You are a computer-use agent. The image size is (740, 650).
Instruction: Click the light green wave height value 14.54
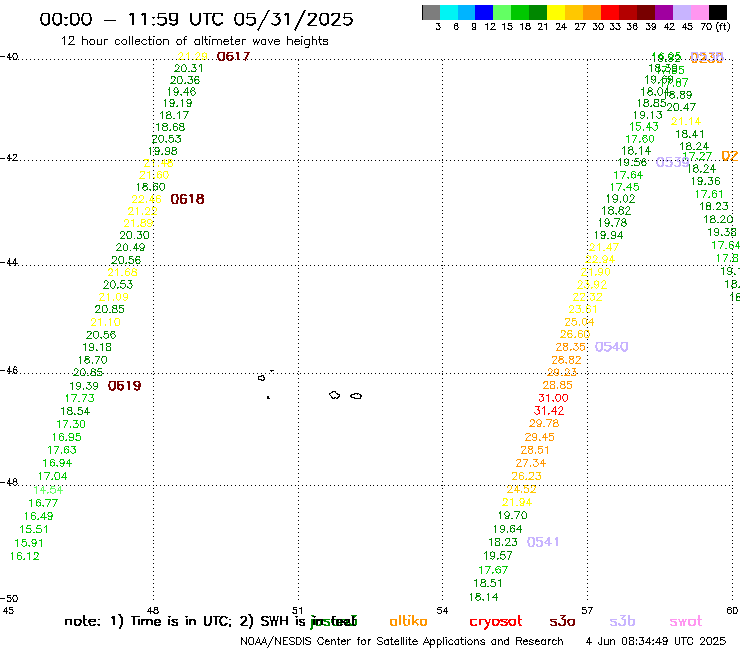click(48, 490)
